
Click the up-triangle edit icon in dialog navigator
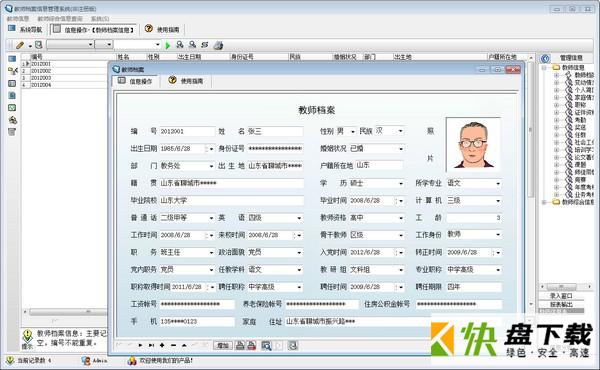click(184, 345)
